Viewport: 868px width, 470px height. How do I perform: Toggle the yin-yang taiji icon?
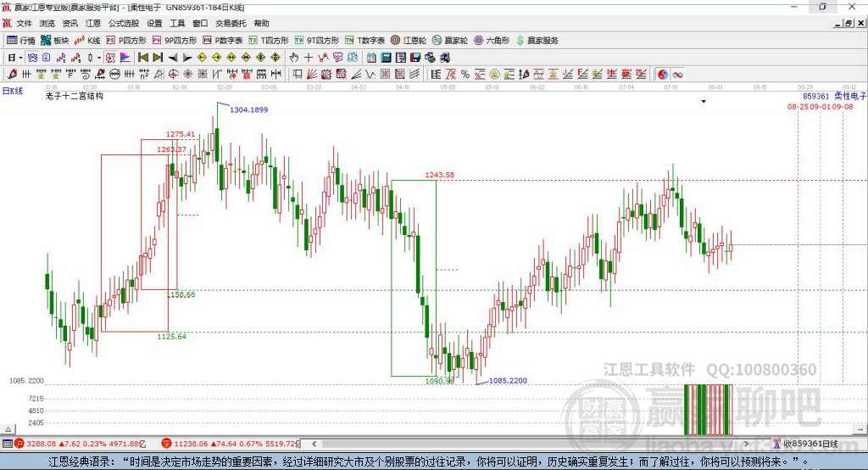coord(663,75)
